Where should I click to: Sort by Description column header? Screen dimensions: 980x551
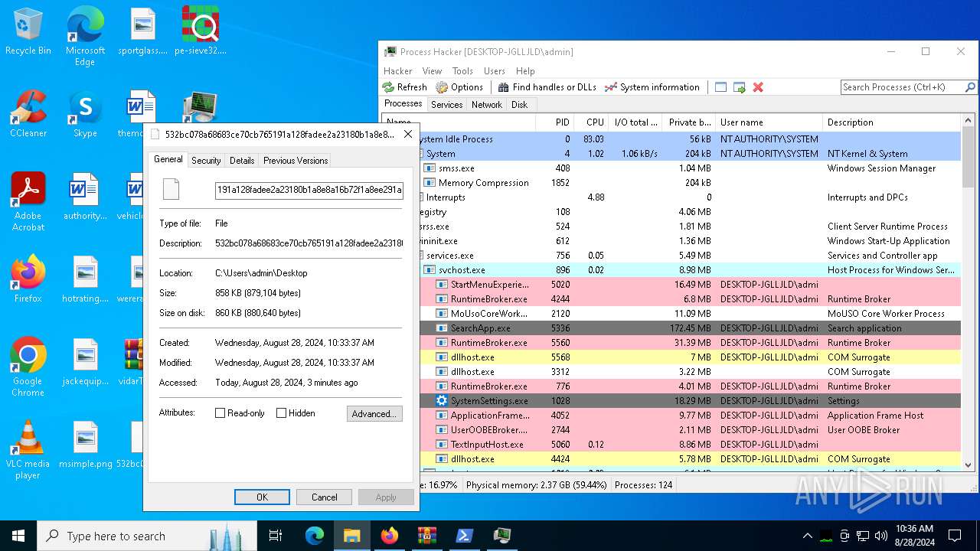tap(892, 122)
